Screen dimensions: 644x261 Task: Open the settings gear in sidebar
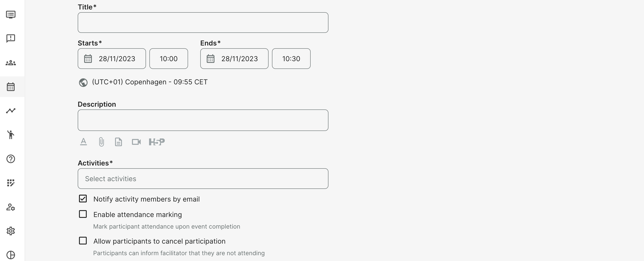pyautogui.click(x=11, y=231)
